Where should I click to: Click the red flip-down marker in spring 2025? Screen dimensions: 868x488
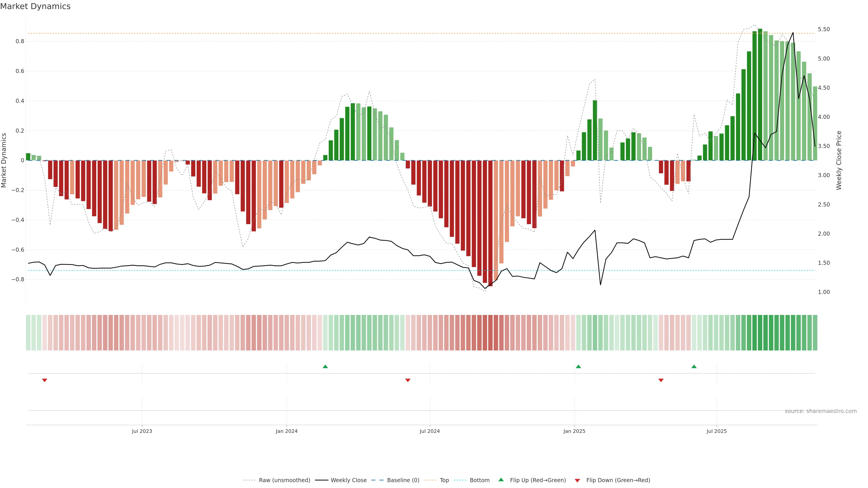(661, 380)
